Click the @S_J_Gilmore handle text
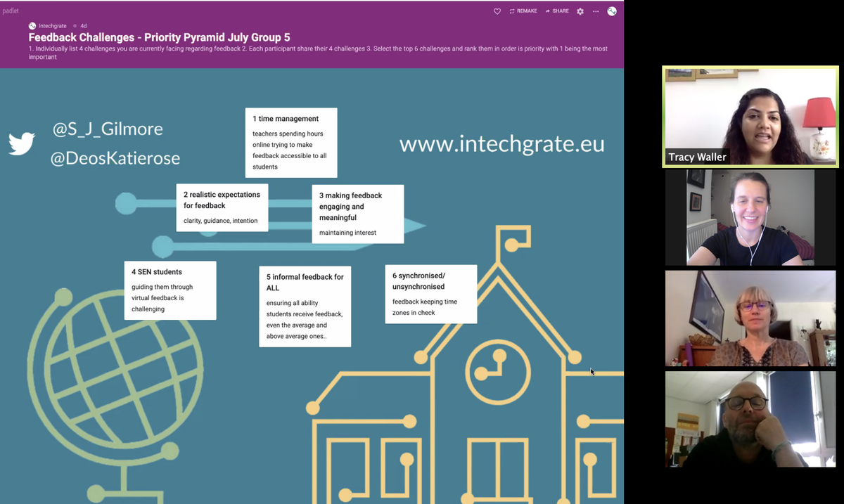 pos(108,129)
